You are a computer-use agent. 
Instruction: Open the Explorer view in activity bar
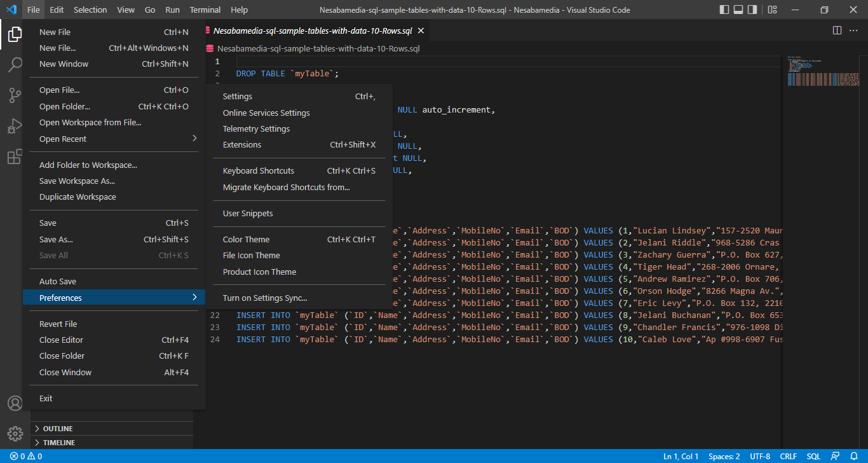click(15, 34)
